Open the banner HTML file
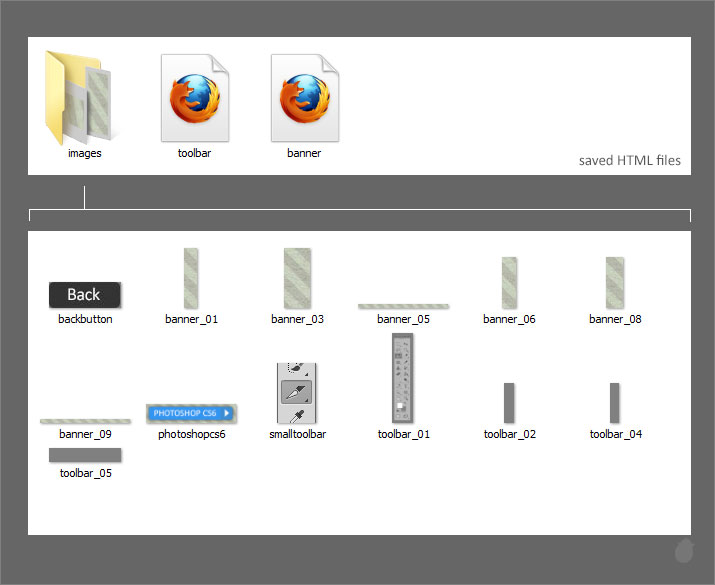The width and height of the screenshot is (715, 585). pos(304,98)
